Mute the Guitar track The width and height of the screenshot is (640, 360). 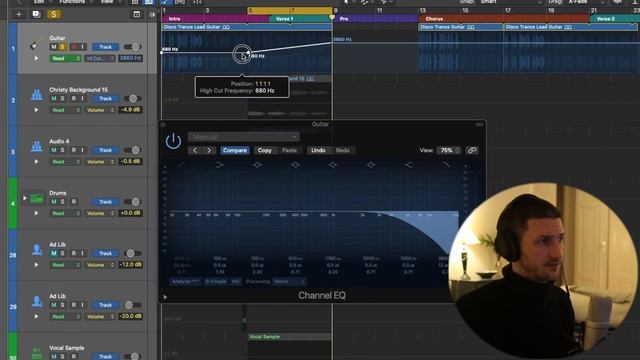click(53, 47)
